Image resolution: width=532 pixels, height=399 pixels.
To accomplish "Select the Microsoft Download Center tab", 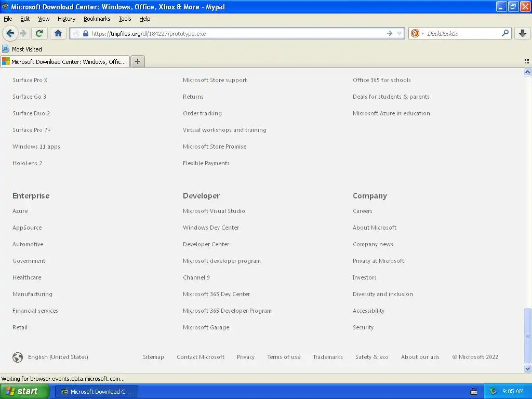I will [x=65, y=61].
